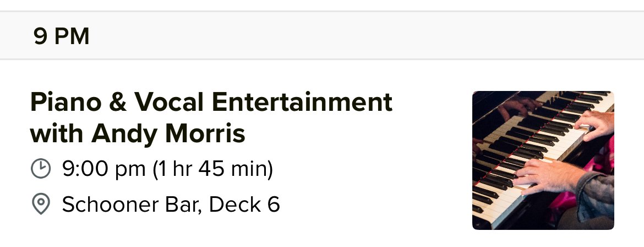Click the location pin icon
The width and height of the screenshot is (644, 247).
point(41,204)
